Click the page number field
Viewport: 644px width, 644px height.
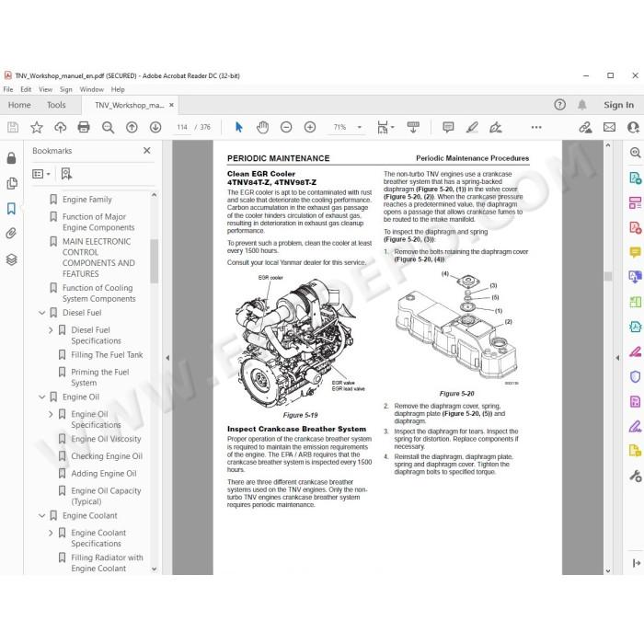(182, 127)
